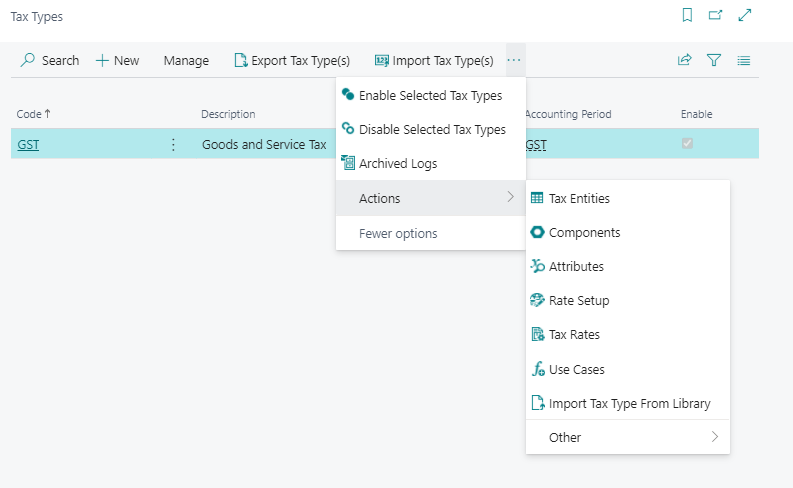Select Fewer options in the menu

398,233
